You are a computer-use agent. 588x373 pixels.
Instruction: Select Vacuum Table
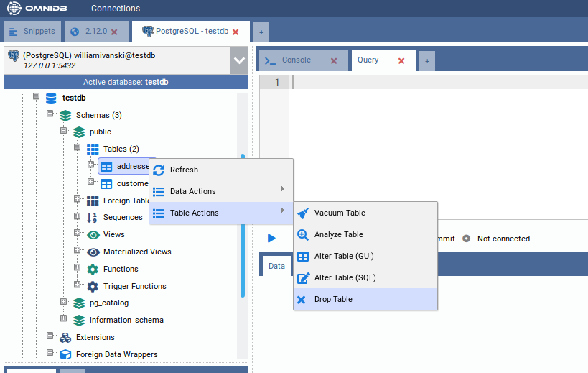365,213
